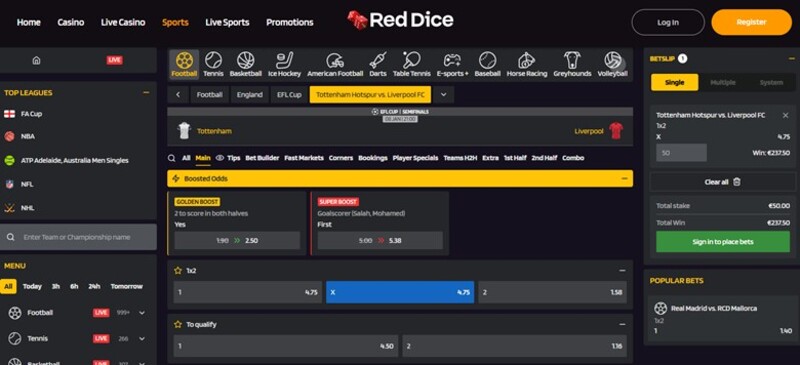Collapse the Betslip panel
Image resolution: width=800 pixels, height=365 pixels.
click(x=791, y=59)
